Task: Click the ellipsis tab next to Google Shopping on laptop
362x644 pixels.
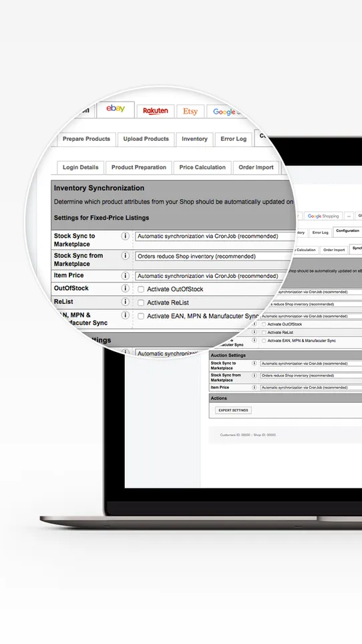Action: (x=349, y=216)
